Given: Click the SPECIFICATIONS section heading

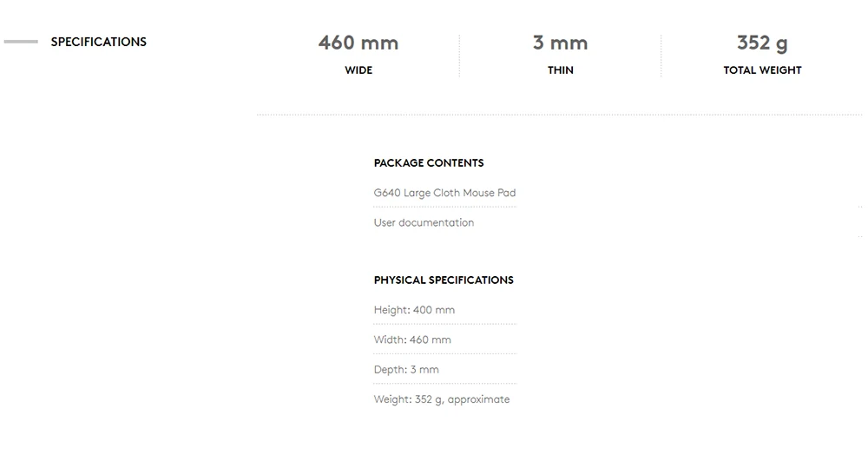Looking at the screenshot, I should click(x=99, y=42).
